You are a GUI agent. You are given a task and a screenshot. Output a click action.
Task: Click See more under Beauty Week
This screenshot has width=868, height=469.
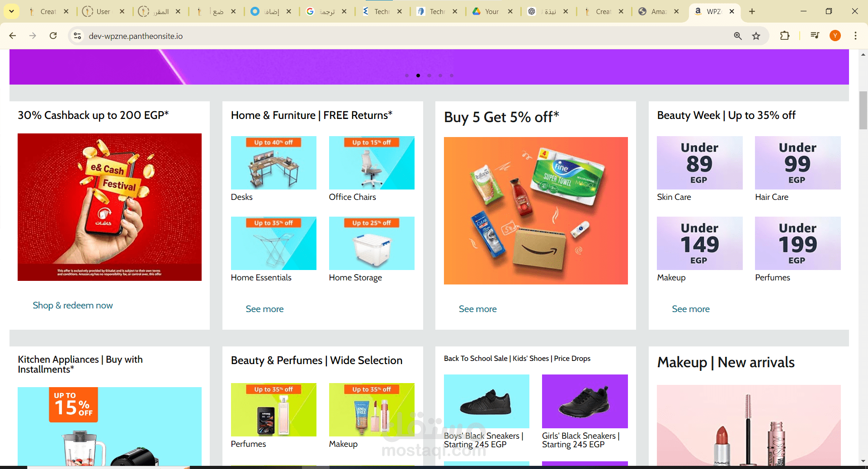(691, 309)
